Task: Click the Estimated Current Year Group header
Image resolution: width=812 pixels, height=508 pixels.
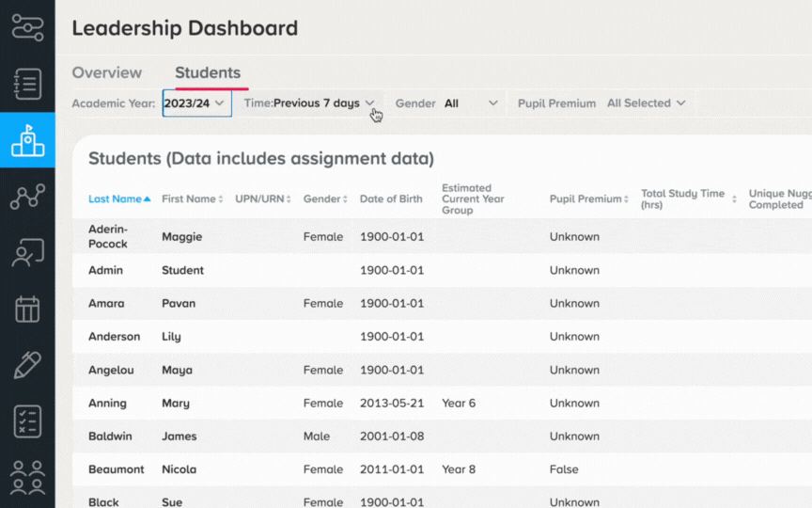Action: click(473, 199)
